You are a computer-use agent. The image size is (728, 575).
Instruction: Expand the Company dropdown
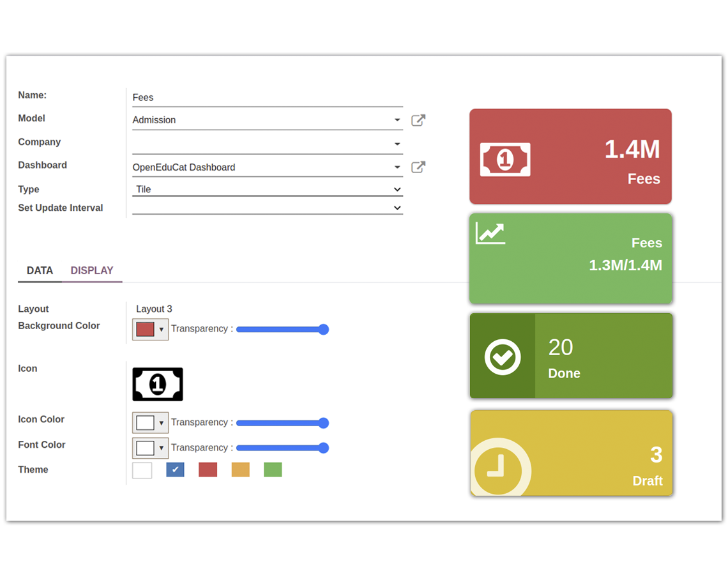[x=397, y=144]
